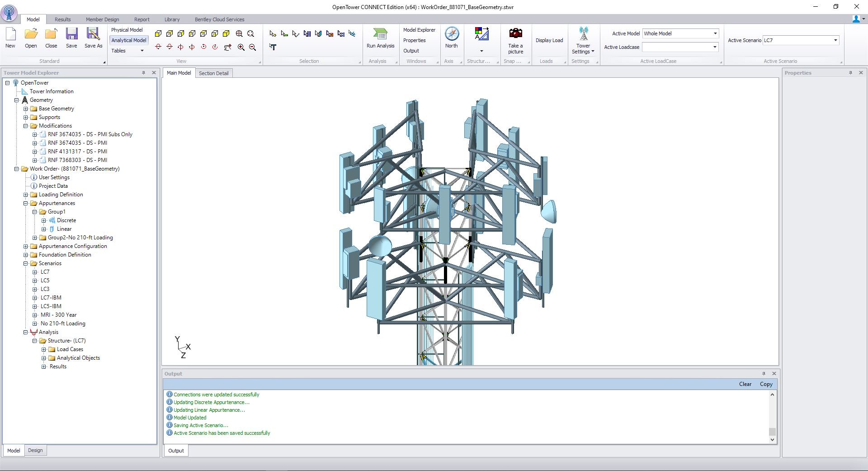Click the user account icon top right
The width and height of the screenshot is (868, 471).
click(856, 19)
